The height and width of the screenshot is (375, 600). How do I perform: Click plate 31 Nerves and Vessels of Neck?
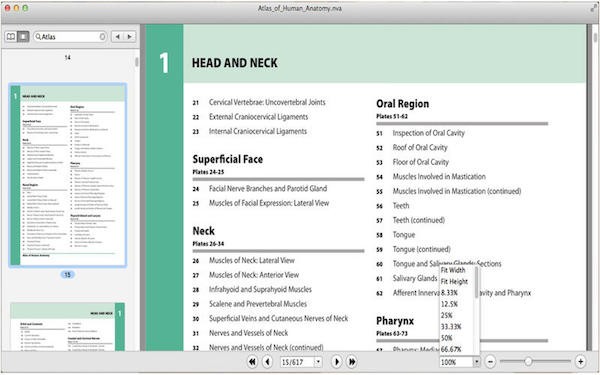point(248,333)
